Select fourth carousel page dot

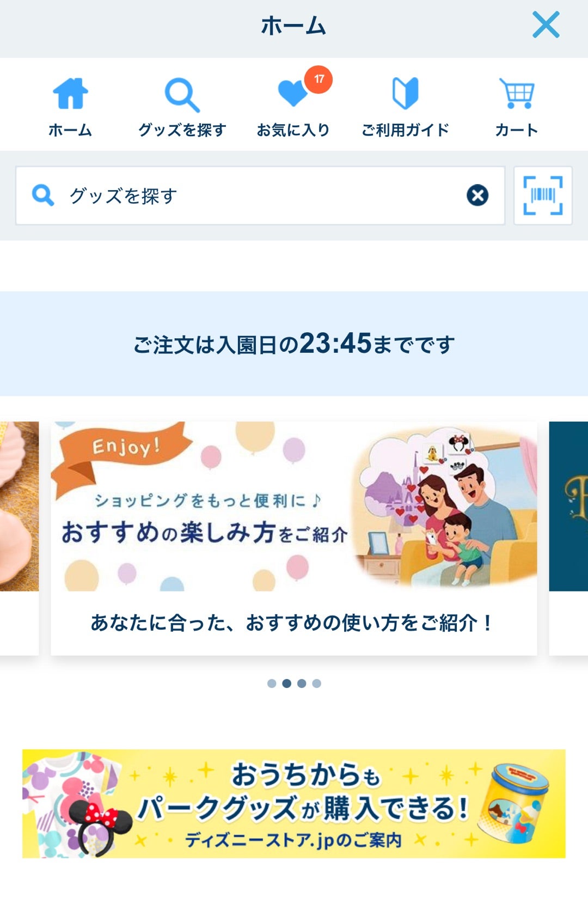coord(317,684)
